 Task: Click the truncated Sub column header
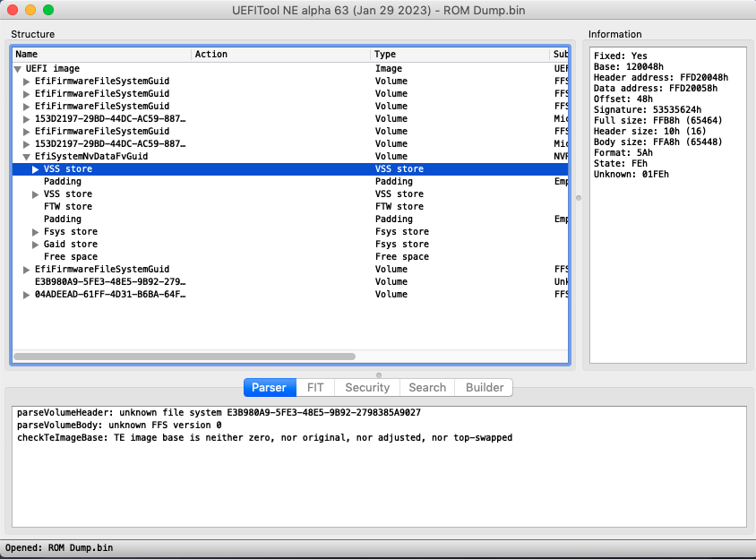[560, 54]
